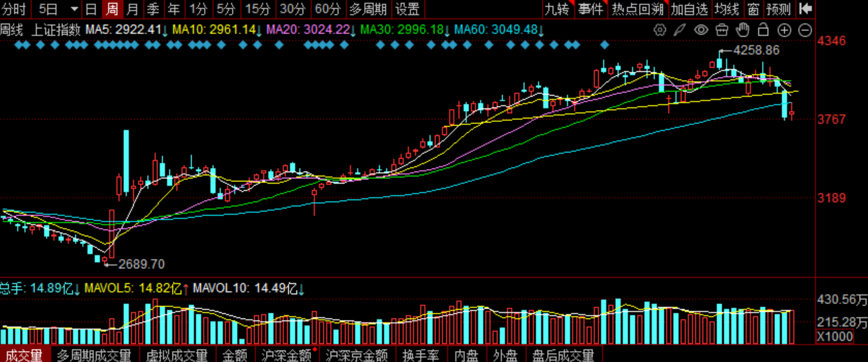868x362 pixels.
Task: Click the 215.28万 volume axis value
Action: [x=841, y=322]
